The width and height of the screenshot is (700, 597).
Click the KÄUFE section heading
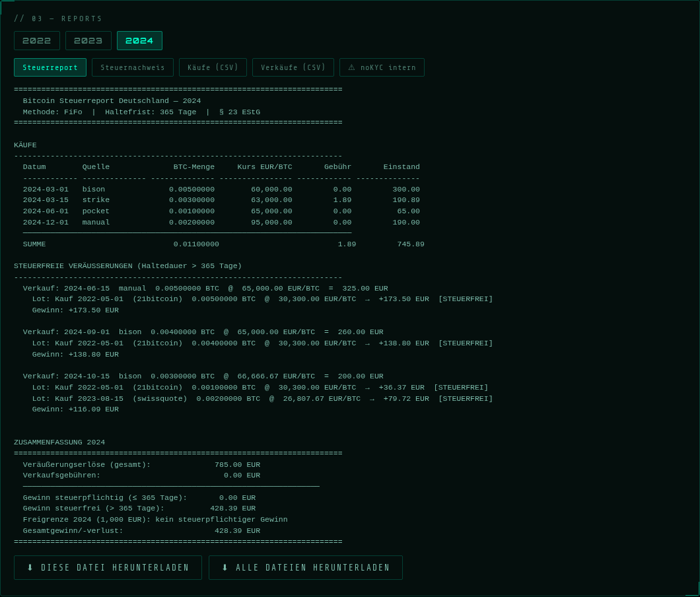(x=25, y=145)
